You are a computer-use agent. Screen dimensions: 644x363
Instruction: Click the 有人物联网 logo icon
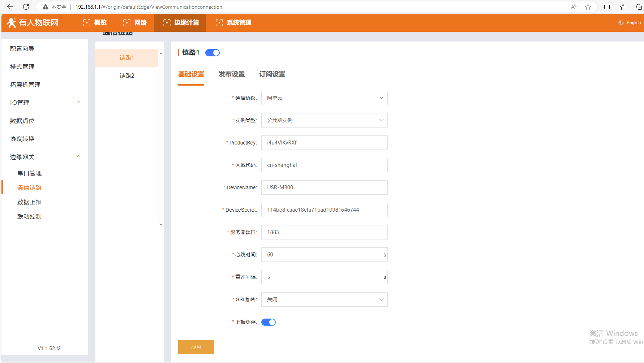[x=12, y=23]
